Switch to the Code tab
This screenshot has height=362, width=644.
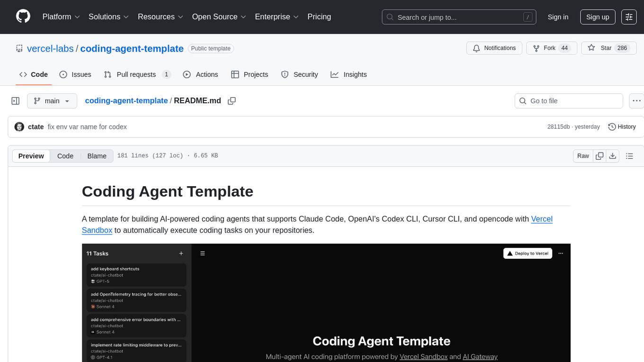click(x=34, y=74)
